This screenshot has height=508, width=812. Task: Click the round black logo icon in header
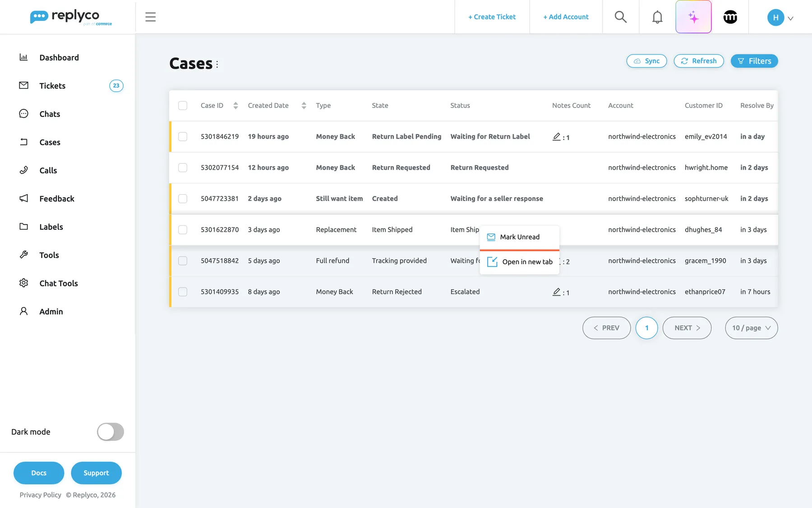tap(730, 17)
